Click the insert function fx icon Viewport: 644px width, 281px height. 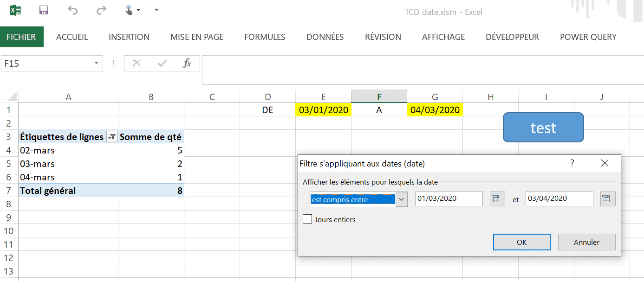click(187, 64)
